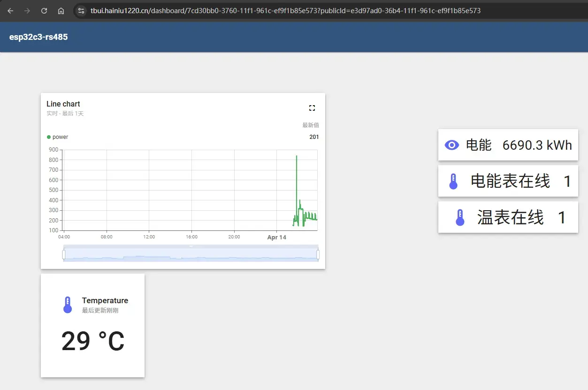
Task: Click the right handle of chart zoom slider
Action: [x=318, y=254]
